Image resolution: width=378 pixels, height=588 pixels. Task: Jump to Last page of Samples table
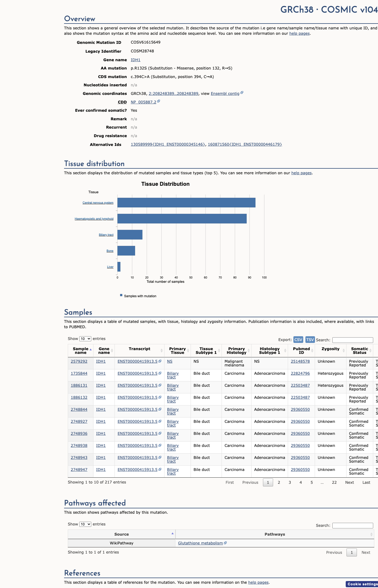pyautogui.click(x=366, y=482)
